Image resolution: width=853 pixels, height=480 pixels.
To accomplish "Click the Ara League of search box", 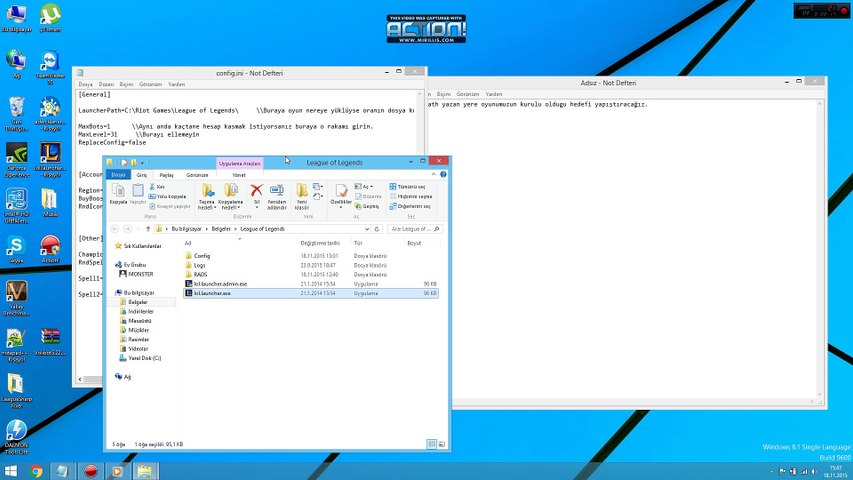I will [x=415, y=229].
